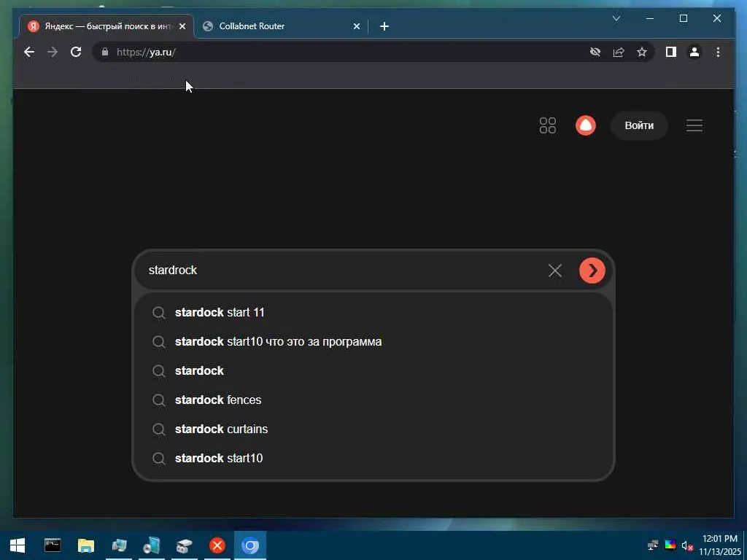The image size is (747, 560).
Task: Share this page via share icon
Action: [619, 52]
